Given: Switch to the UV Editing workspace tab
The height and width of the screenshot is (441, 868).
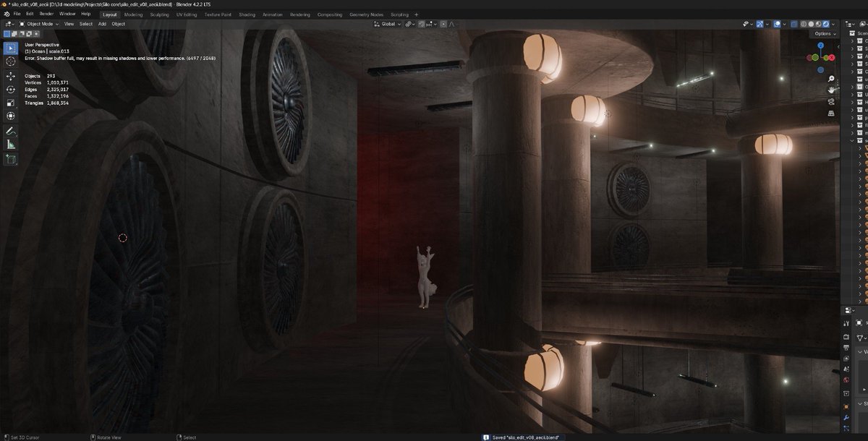Looking at the screenshot, I should click(x=187, y=14).
